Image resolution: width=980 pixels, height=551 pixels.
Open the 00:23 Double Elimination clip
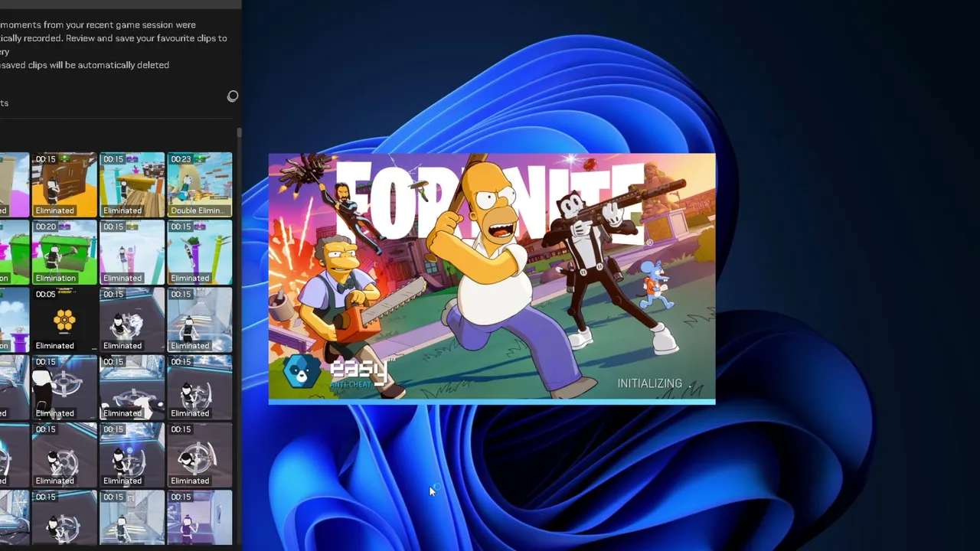point(200,184)
